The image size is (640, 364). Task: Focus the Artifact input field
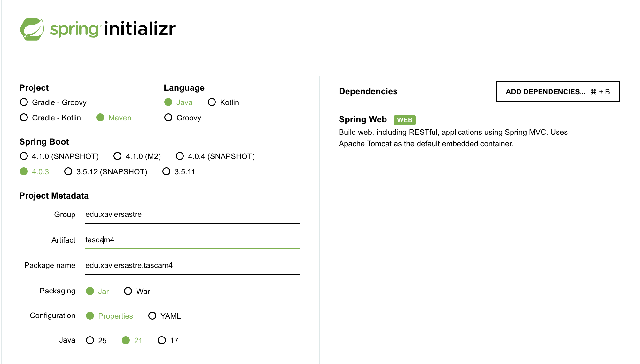(x=192, y=240)
